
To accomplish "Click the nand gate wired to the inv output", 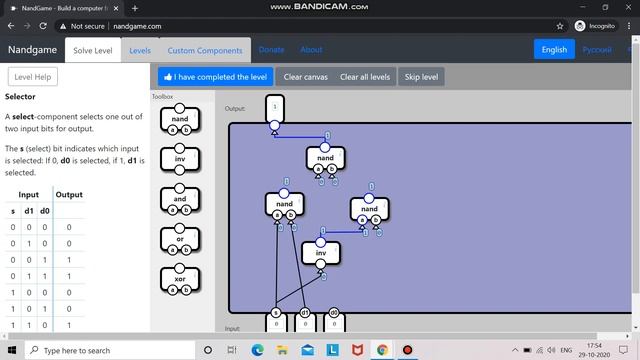I will coord(369,209).
